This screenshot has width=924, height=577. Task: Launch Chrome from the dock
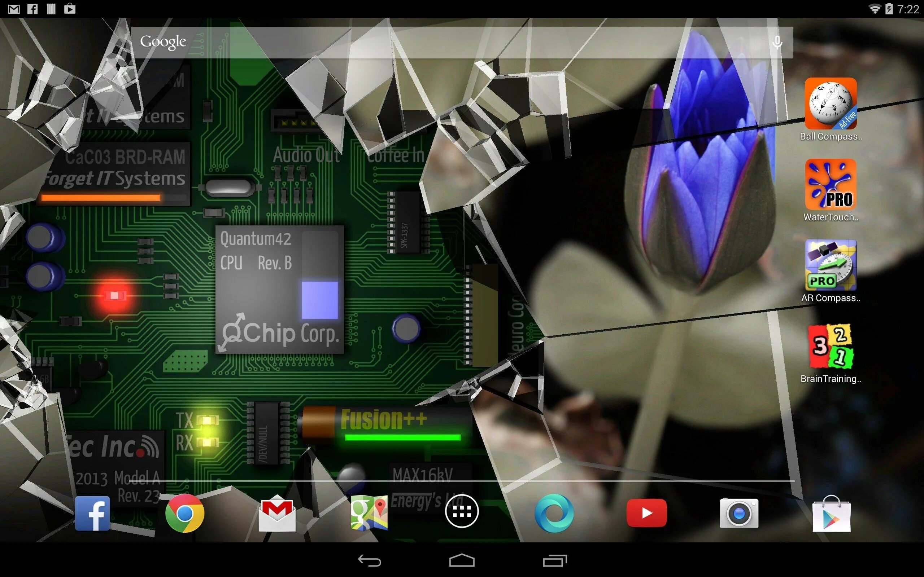pos(185,513)
